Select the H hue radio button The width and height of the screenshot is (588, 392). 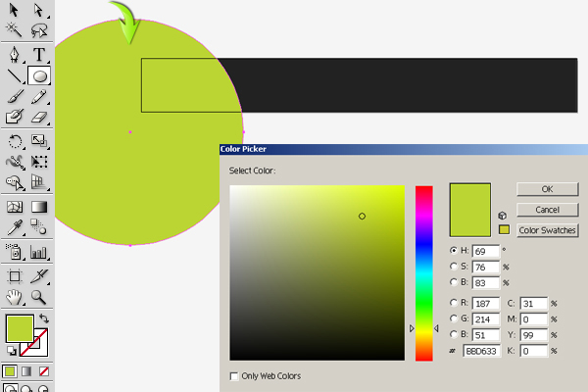(x=454, y=250)
